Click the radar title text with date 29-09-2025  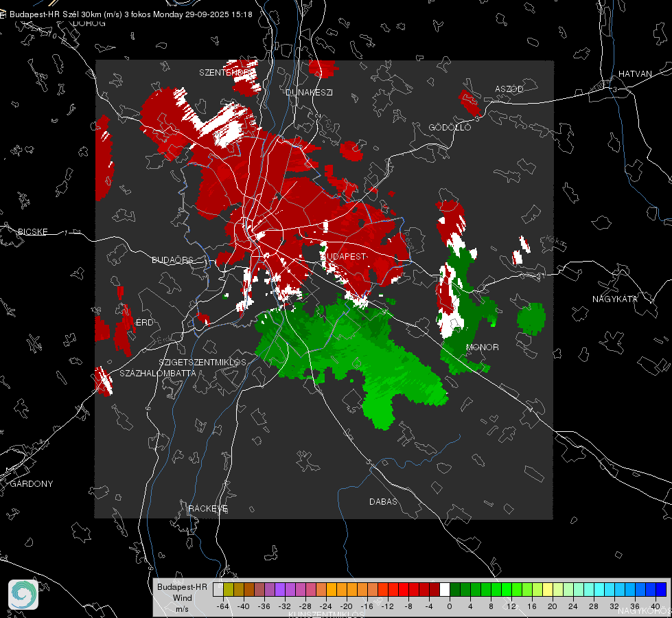pos(130,14)
